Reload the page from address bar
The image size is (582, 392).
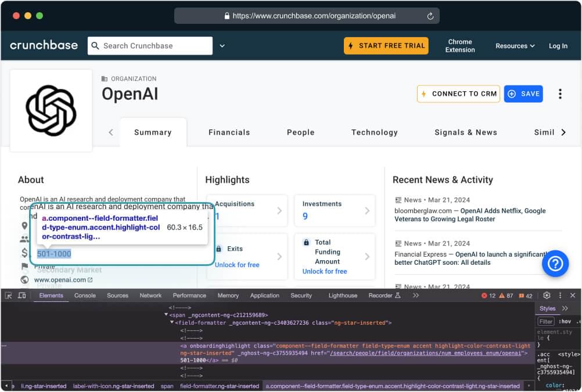click(x=430, y=16)
